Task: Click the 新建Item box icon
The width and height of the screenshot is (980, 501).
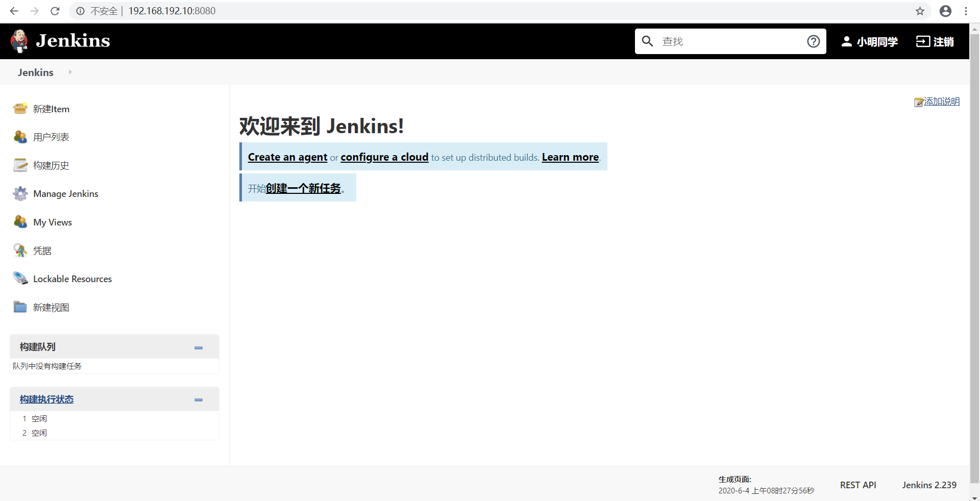Action: point(20,109)
